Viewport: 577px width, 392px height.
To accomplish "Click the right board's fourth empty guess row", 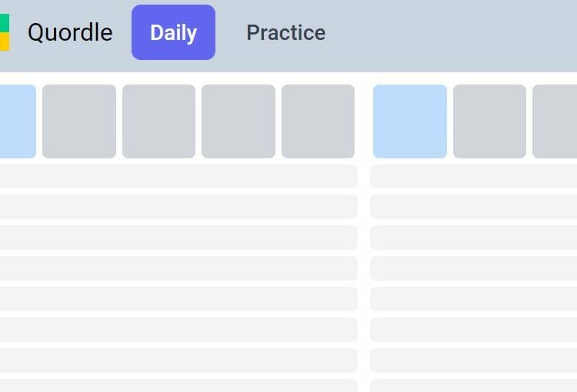I will [474, 268].
